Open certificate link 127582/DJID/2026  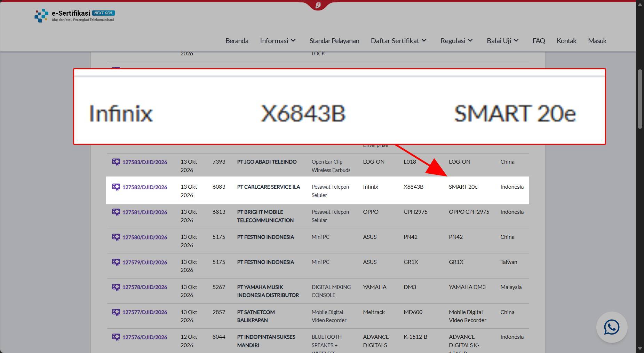[x=145, y=187]
